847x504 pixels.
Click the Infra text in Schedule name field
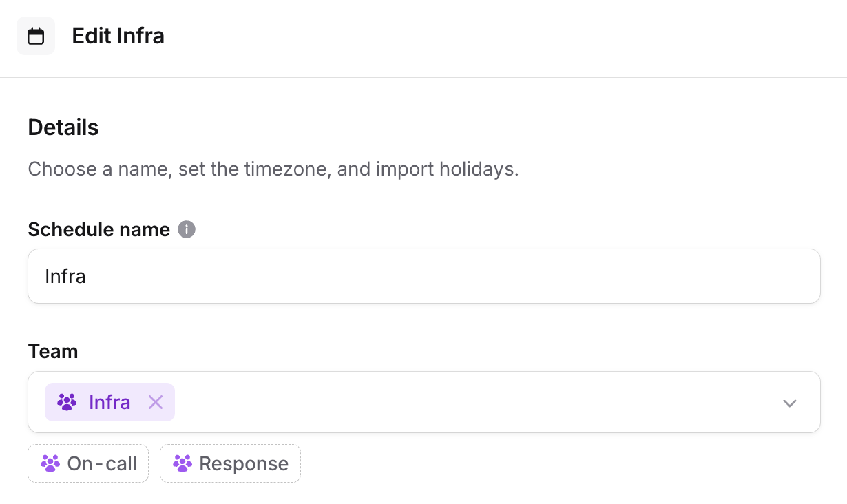[65, 276]
